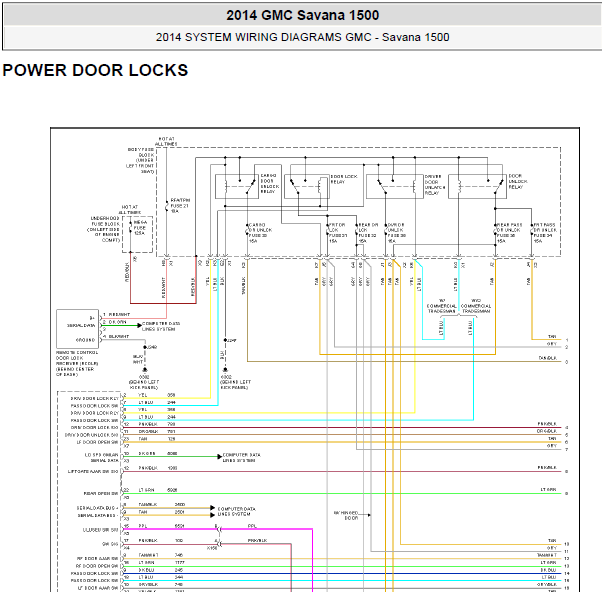Select the Lo Spd GMLAN Serial Data label
The height and width of the screenshot is (592, 602).
point(102,457)
